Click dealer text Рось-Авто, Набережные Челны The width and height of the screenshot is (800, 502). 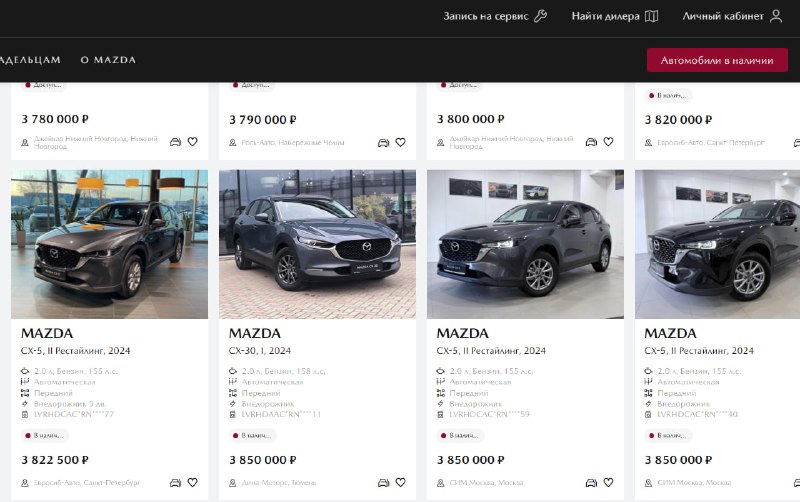click(x=293, y=143)
